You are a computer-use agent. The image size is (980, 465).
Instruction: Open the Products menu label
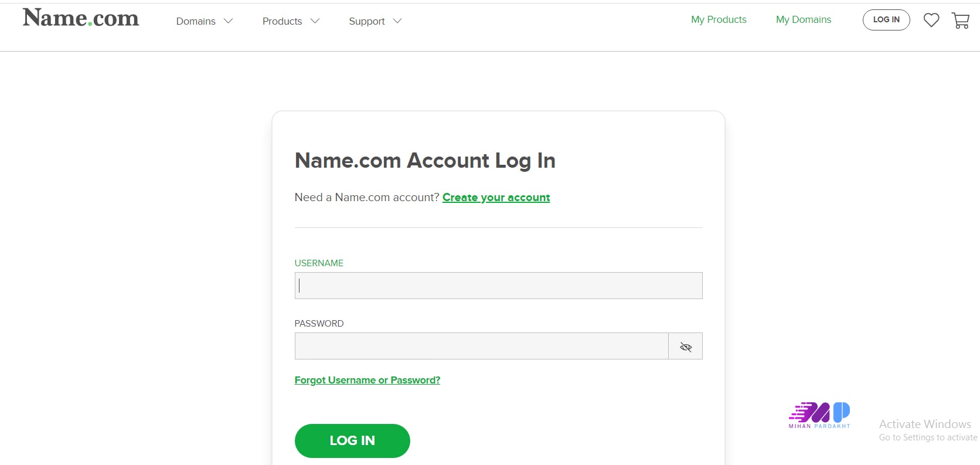tap(282, 21)
